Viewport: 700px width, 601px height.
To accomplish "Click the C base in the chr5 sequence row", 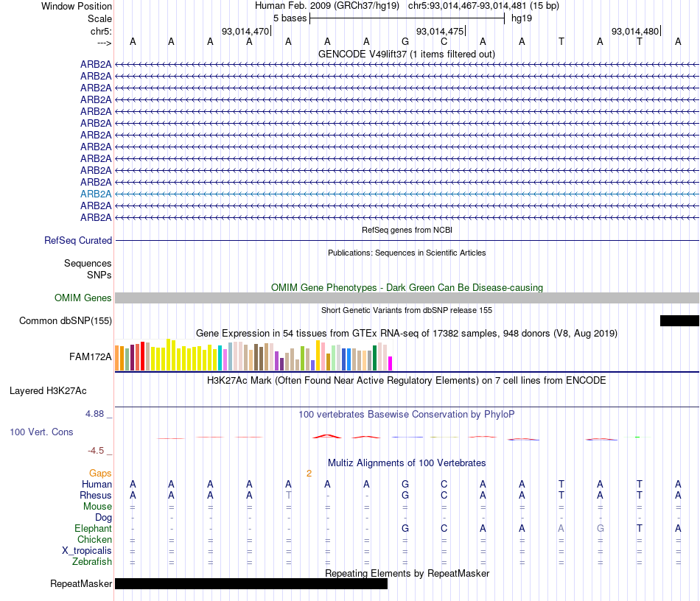I will pyautogui.click(x=444, y=42).
